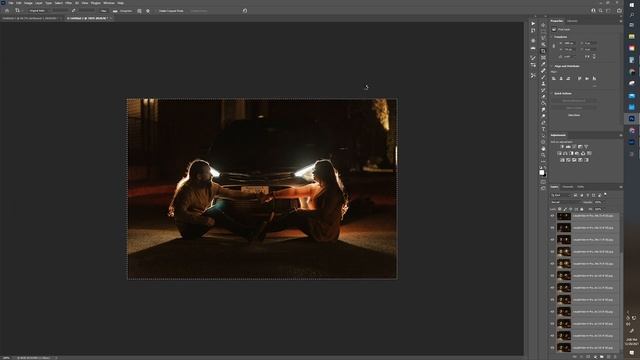The width and height of the screenshot is (640, 360).
Task: Switch to the Channels tab
Action: [x=568, y=187]
